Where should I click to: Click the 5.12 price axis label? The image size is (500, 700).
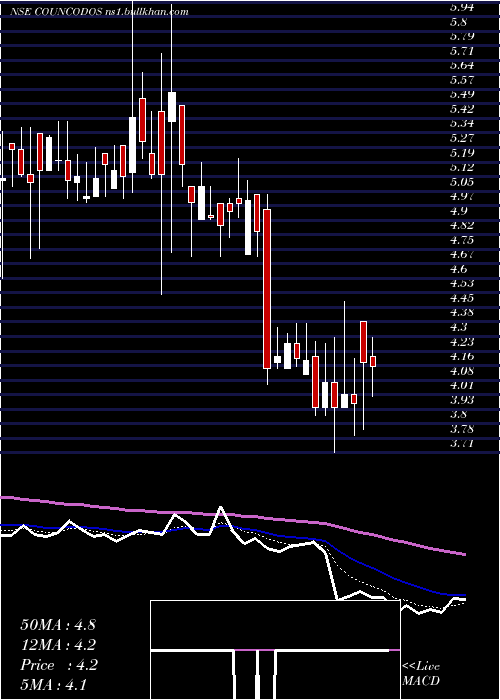click(x=462, y=167)
